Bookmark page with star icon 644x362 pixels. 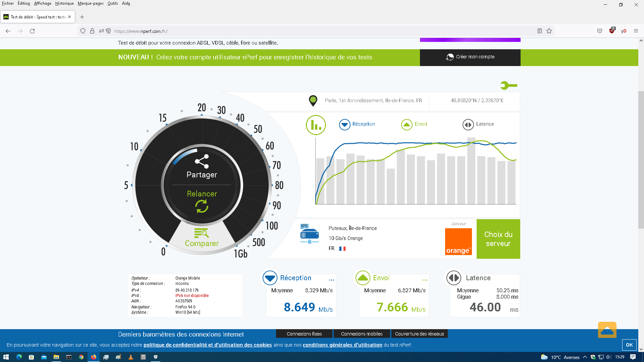coord(549,31)
